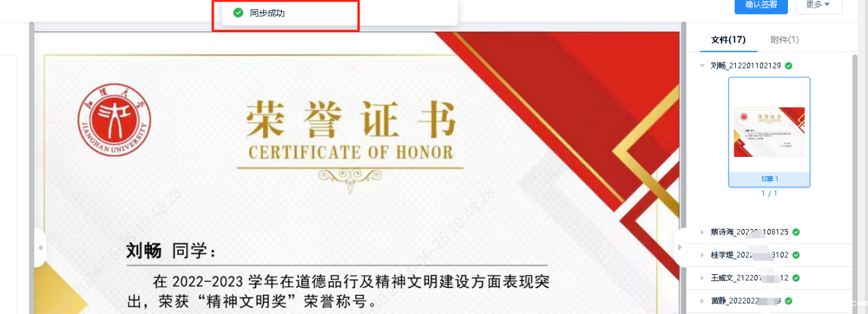Expand the 桂学煜 file entry
The width and height of the screenshot is (868, 314).
click(x=702, y=255)
